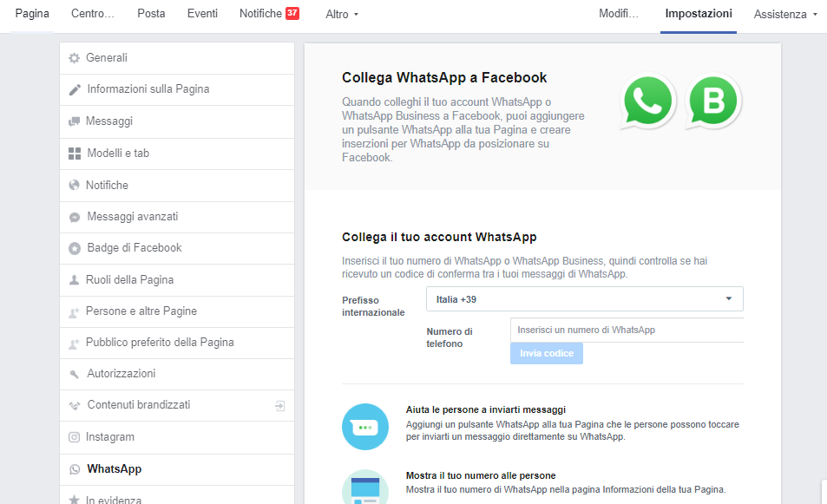The height and width of the screenshot is (504, 827).
Task: Select Persone e altre Pagine
Action: (177, 311)
